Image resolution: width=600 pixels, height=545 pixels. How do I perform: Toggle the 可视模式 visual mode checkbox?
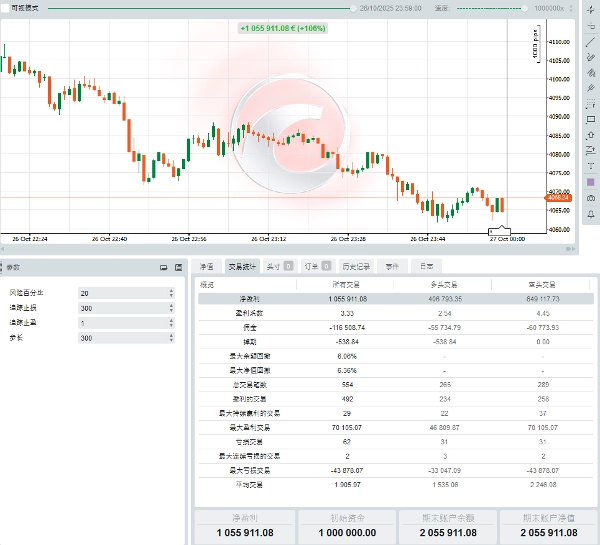tap(5, 8)
